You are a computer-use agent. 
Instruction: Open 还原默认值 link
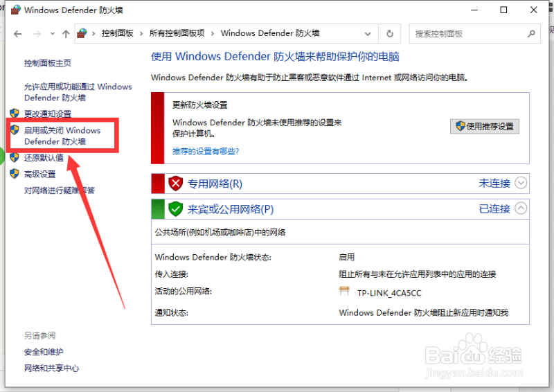(x=44, y=158)
